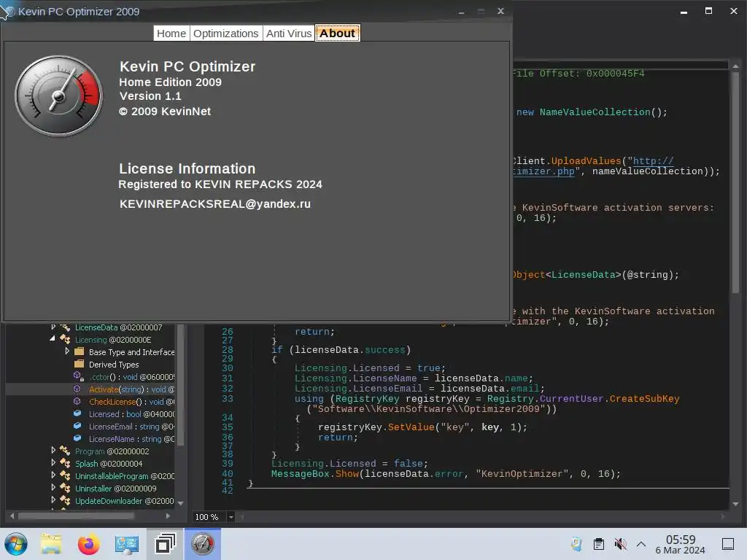Click the Kevin PC Optimizer taskbar icon

pyautogui.click(x=203, y=544)
